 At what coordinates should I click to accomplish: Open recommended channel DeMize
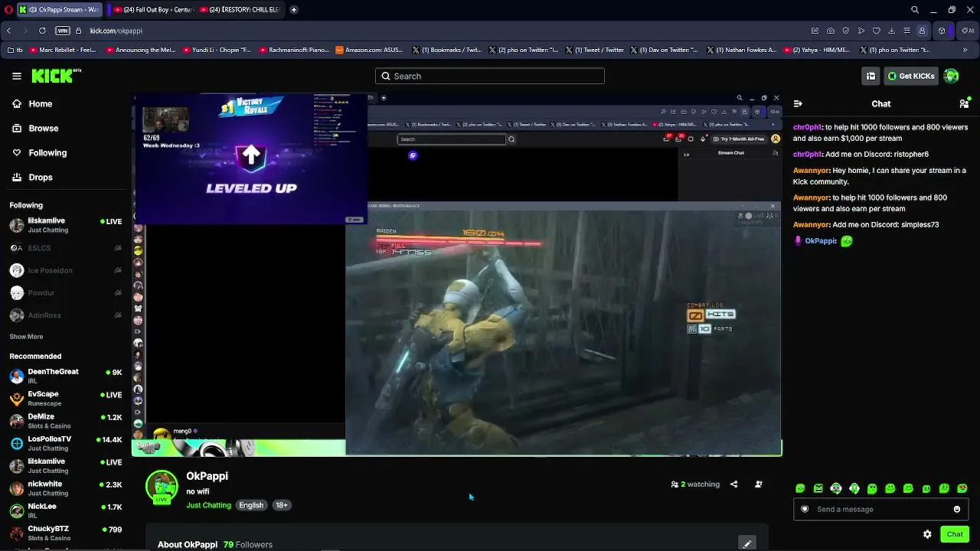coord(66,421)
